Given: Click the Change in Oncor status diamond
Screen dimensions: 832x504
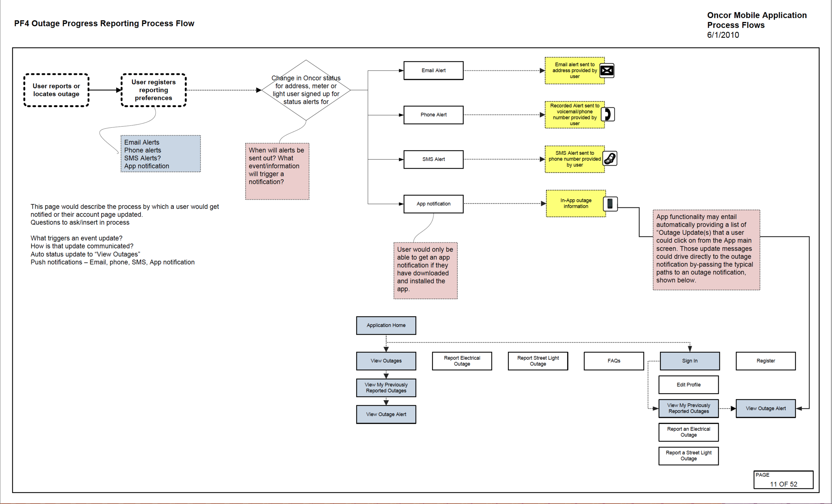Looking at the screenshot, I should (306, 90).
